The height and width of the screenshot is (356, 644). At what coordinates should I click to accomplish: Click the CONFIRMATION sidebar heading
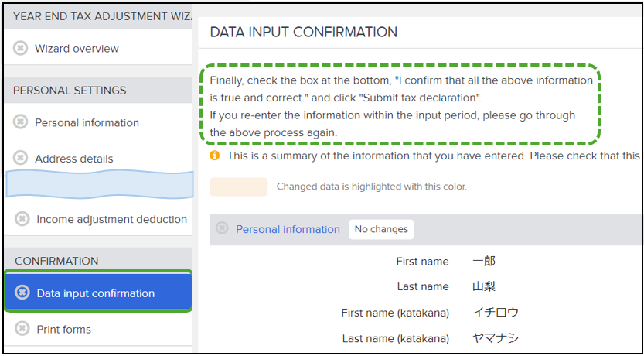(x=56, y=261)
